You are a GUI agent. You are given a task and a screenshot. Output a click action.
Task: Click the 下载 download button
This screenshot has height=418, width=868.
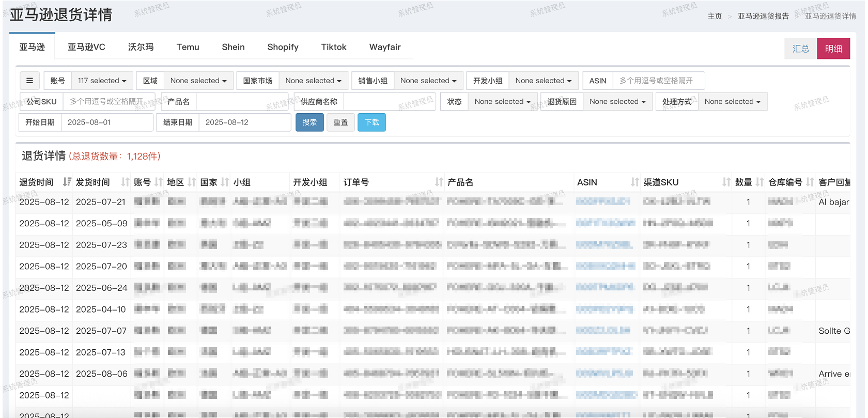tap(371, 122)
